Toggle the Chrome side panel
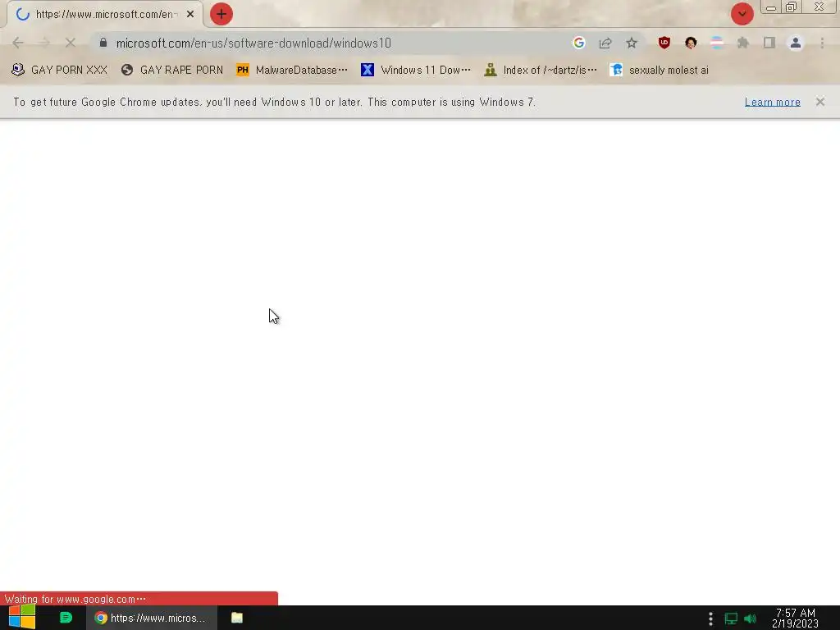 (x=769, y=43)
